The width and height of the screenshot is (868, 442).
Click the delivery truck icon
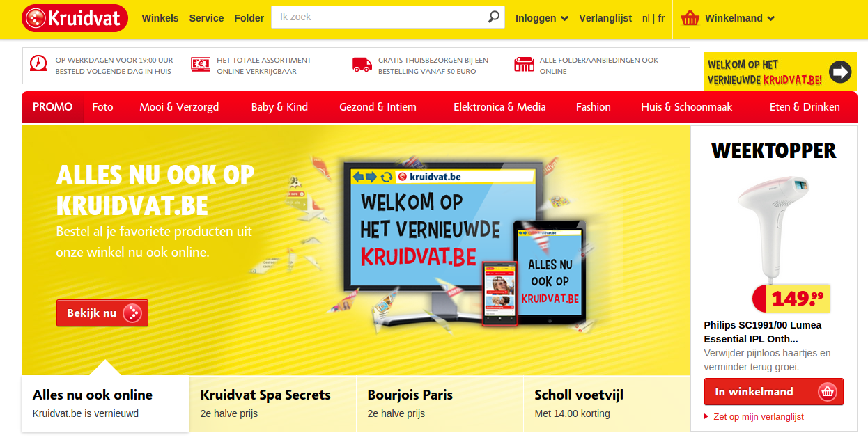[x=362, y=65]
